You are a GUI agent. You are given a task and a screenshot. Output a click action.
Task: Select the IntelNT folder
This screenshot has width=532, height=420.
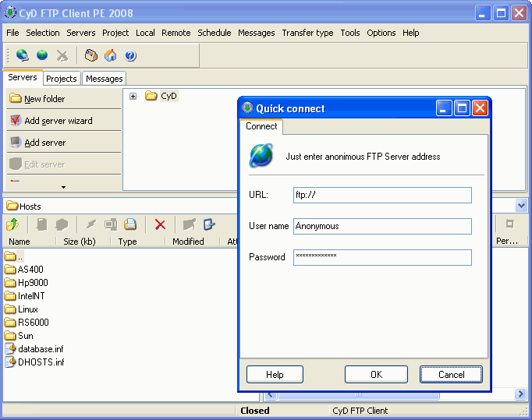25,296
